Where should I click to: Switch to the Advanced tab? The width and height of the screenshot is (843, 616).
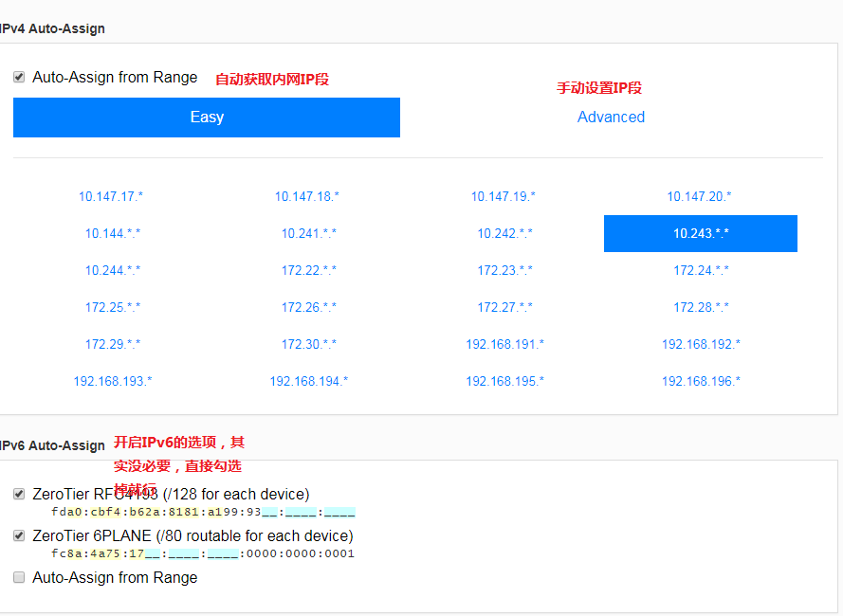pyautogui.click(x=611, y=118)
